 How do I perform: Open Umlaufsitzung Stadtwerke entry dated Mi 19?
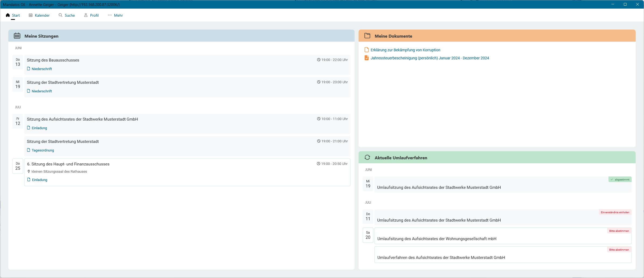click(x=503, y=185)
